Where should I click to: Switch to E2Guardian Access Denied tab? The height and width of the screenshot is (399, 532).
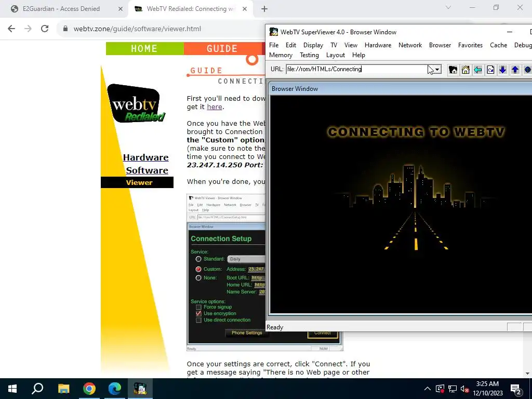(x=61, y=9)
